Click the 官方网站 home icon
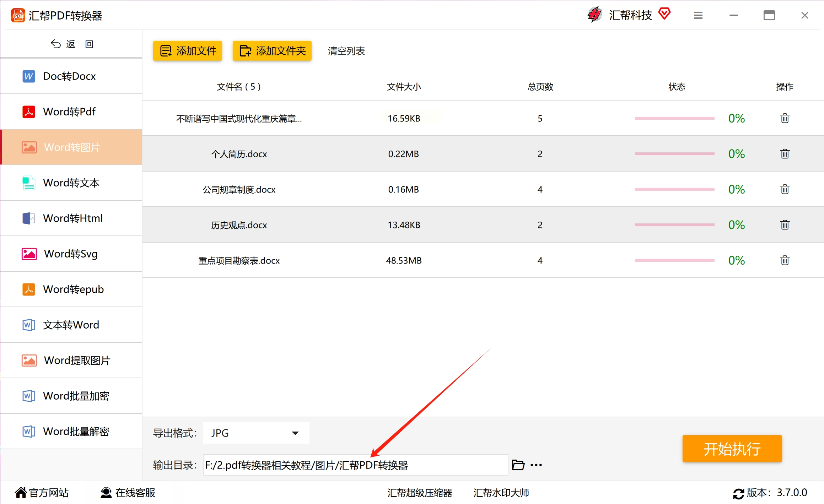This screenshot has width=824, height=504. click(21, 493)
